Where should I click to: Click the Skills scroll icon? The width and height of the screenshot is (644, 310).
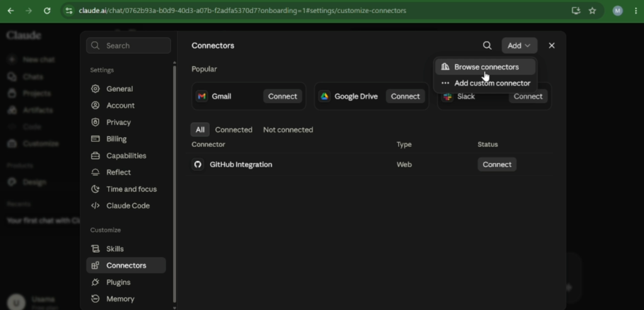click(x=96, y=249)
